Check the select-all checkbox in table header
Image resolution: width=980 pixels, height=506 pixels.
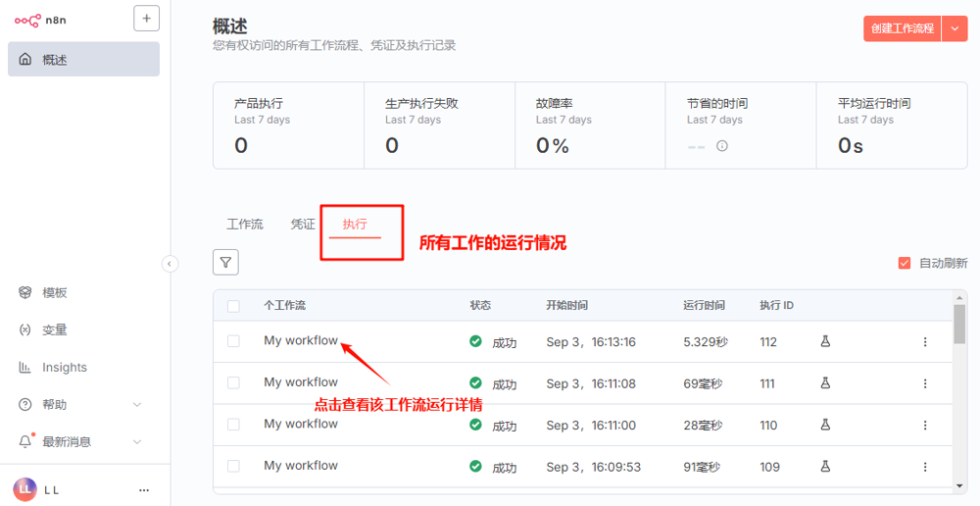233,306
